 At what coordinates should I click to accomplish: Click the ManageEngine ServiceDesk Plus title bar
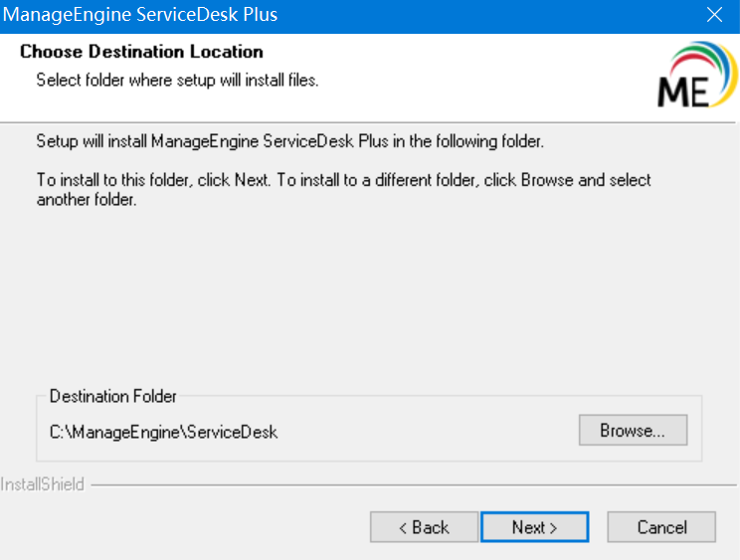pos(298,15)
